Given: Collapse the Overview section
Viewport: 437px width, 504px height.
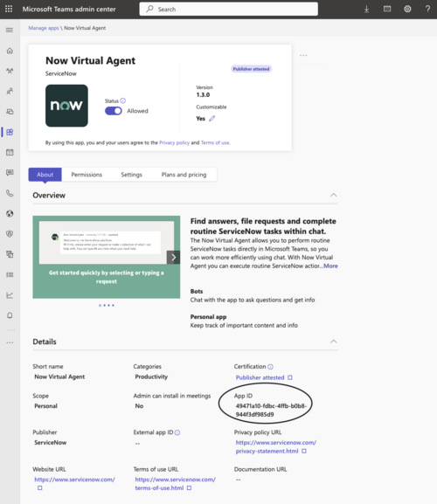Looking at the screenshot, I should [334, 195].
